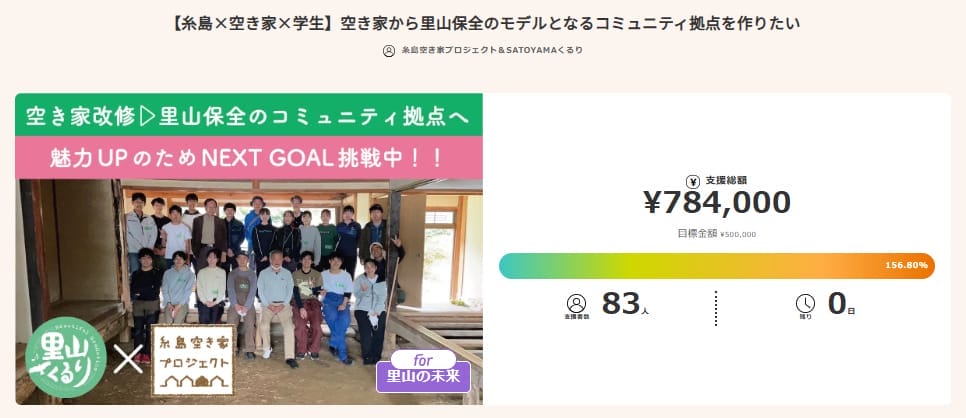Click the green 空き家改修 banner

(248, 116)
